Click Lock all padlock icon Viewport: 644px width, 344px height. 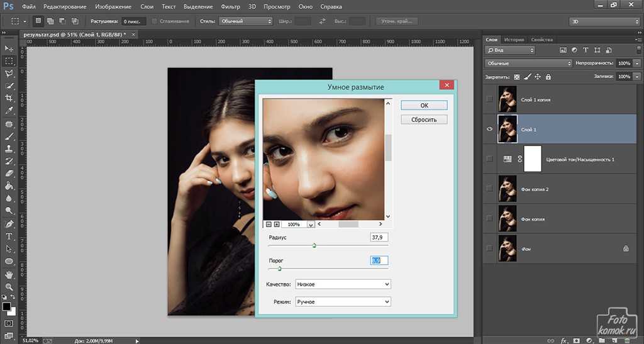coord(548,77)
